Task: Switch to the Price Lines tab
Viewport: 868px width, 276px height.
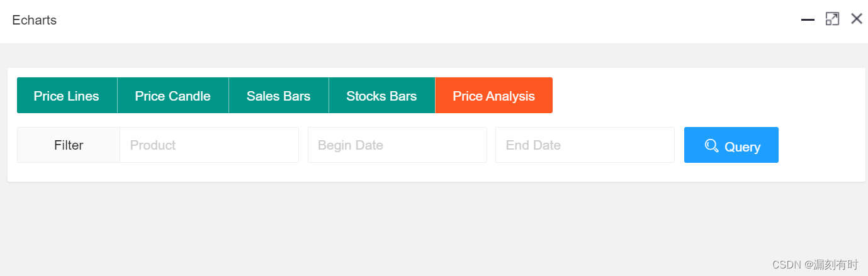Action: (67, 96)
